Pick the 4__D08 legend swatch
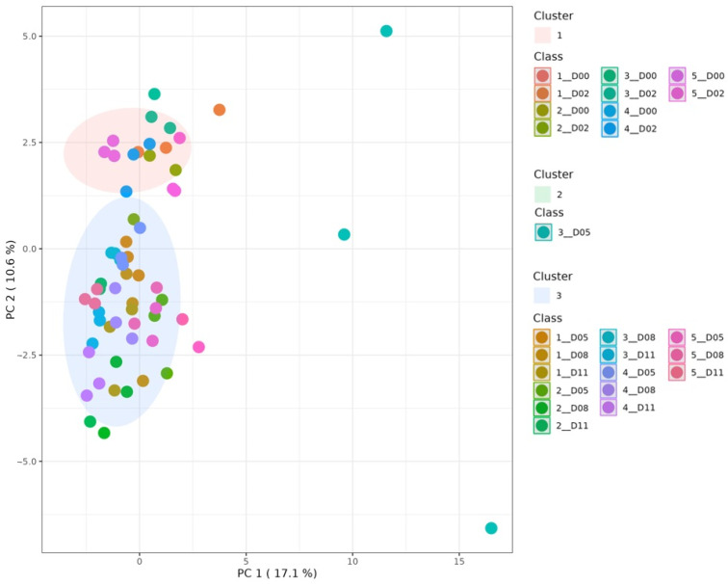 (609, 389)
